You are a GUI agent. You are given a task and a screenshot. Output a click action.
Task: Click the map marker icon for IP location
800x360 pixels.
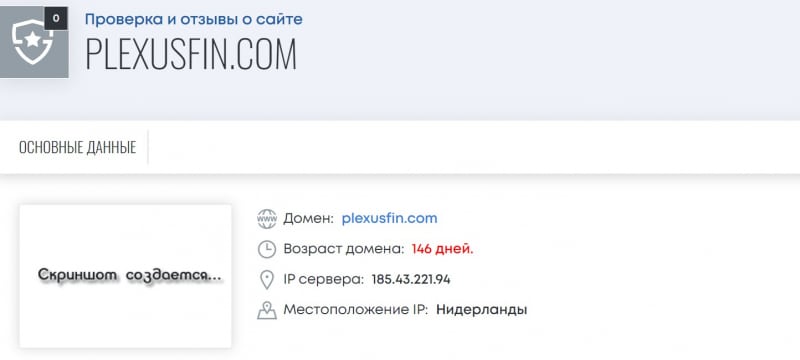(x=266, y=310)
